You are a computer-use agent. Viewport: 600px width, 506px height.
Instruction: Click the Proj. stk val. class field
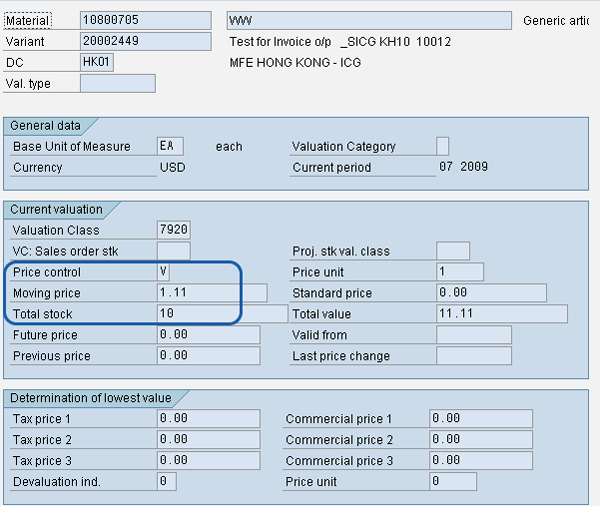pyautogui.click(x=453, y=251)
